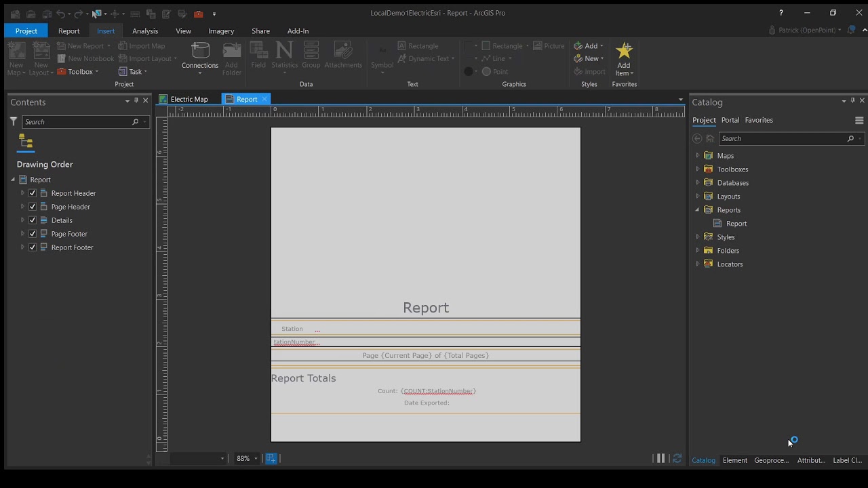This screenshot has width=868, height=488.
Task: Click the Add styles button
Action: point(589,46)
